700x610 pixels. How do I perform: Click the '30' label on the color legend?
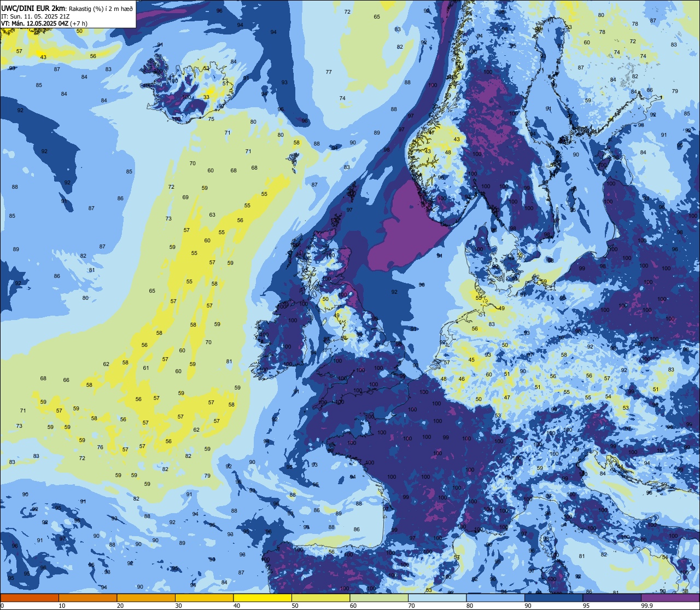(178, 606)
